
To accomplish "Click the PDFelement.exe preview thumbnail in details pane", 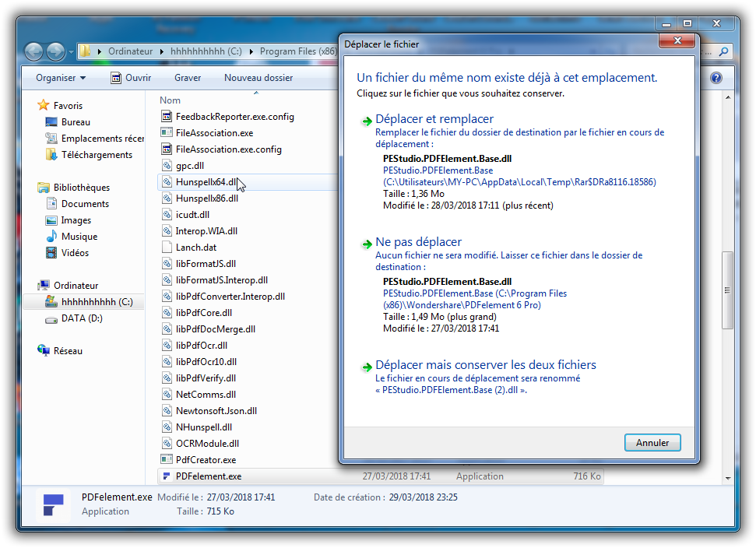I will (53, 504).
